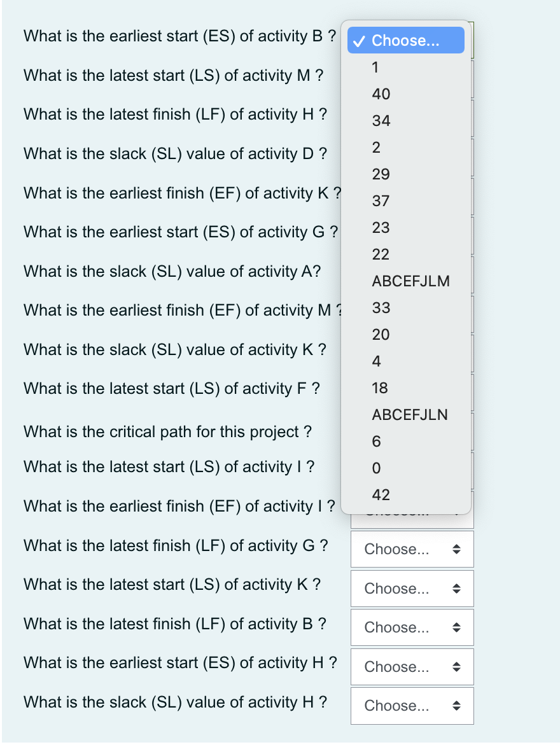The height and width of the screenshot is (747, 560).
Task: Open the dropdown for latest finish of activity G
Action: pyautogui.click(x=412, y=548)
